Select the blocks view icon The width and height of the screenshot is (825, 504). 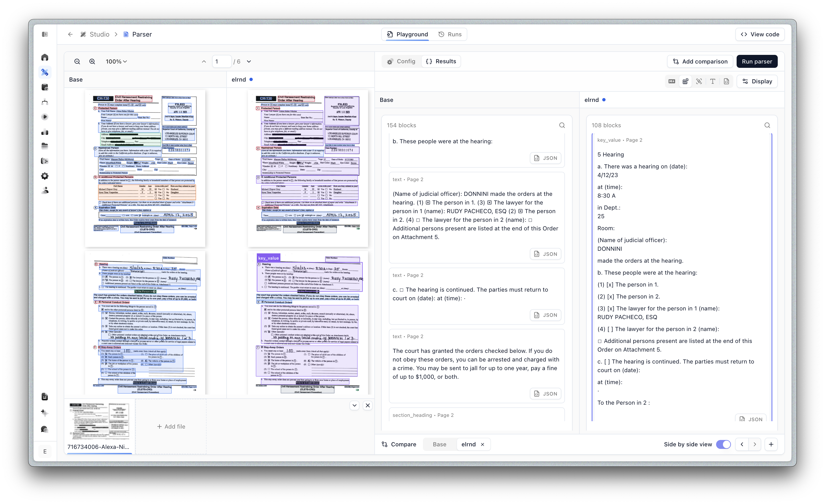coord(685,81)
